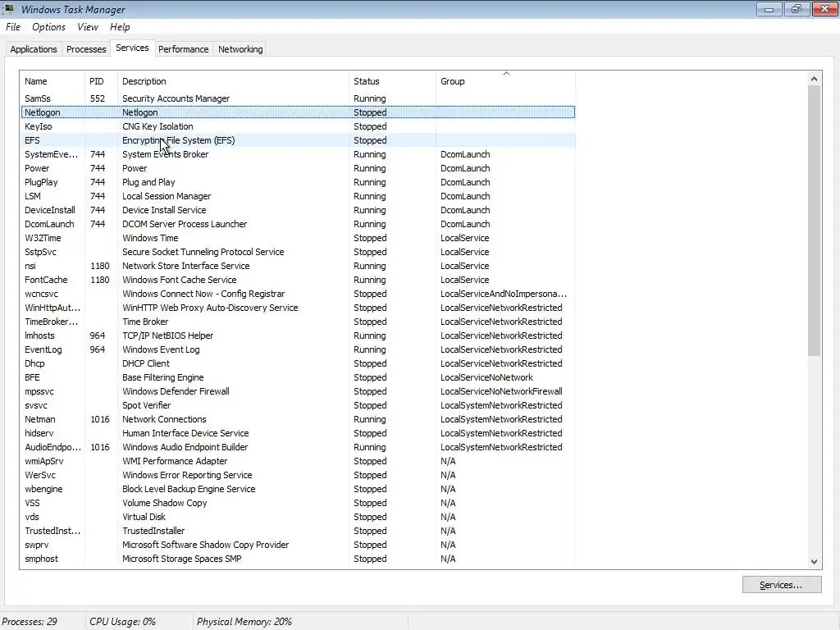The height and width of the screenshot is (630, 840).
Task: Click Windows Defender Firewall description
Action: (x=176, y=391)
